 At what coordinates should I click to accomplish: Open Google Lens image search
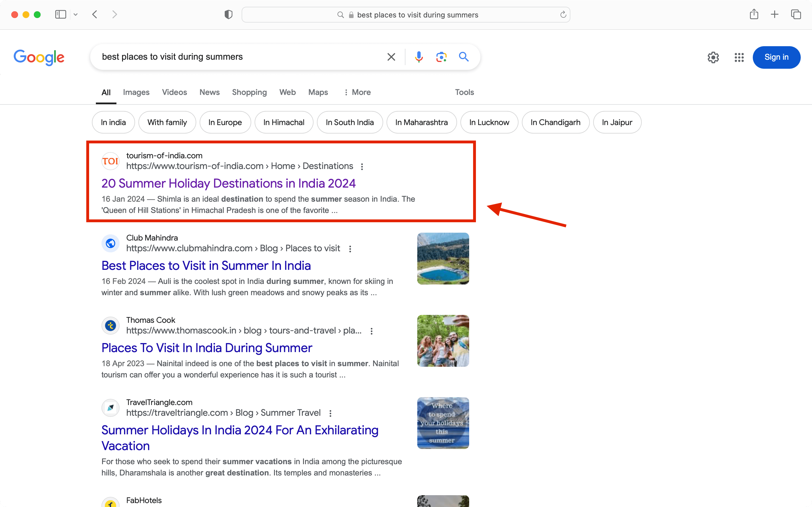pyautogui.click(x=441, y=57)
